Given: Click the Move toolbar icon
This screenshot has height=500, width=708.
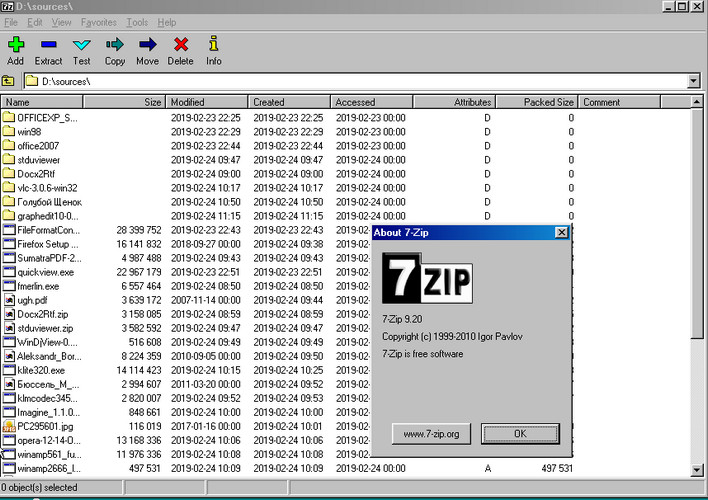Looking at the screenshot, I should [148, 44].
